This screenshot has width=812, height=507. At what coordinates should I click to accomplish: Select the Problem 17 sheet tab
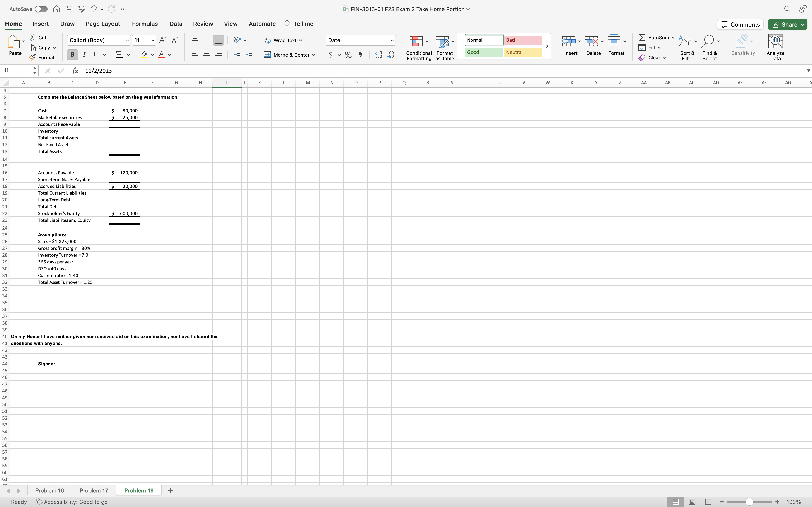[x=94, y=490]
